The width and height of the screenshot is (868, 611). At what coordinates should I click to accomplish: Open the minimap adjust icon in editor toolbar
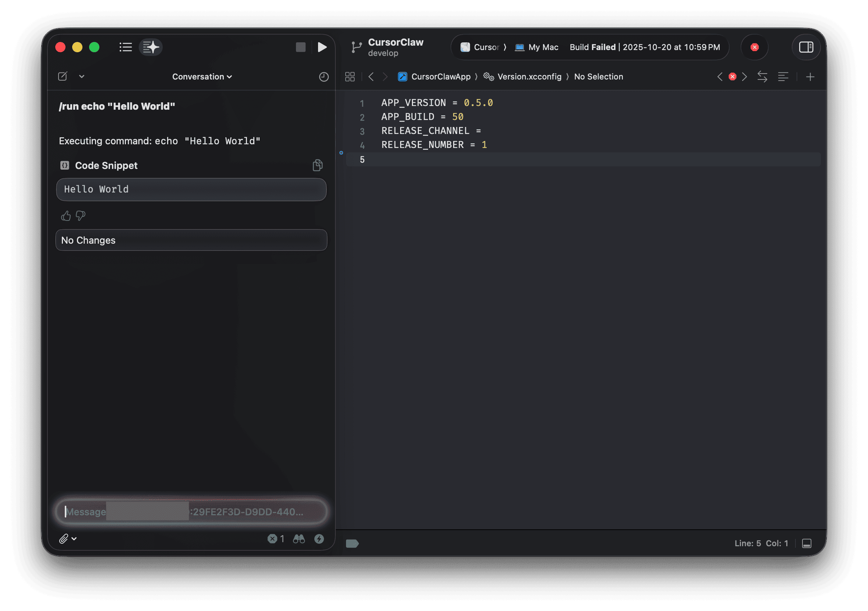[783, 77]
